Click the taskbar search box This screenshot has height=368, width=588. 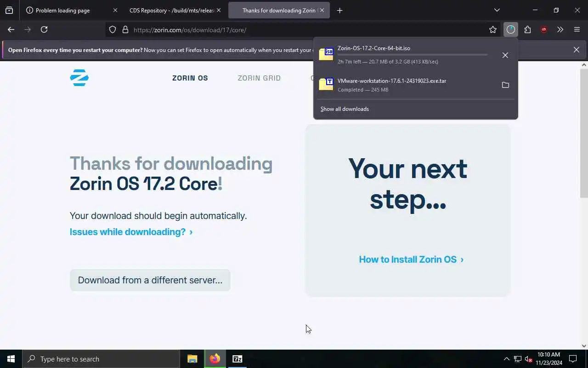pyautogui.click(x=101, y=359)
